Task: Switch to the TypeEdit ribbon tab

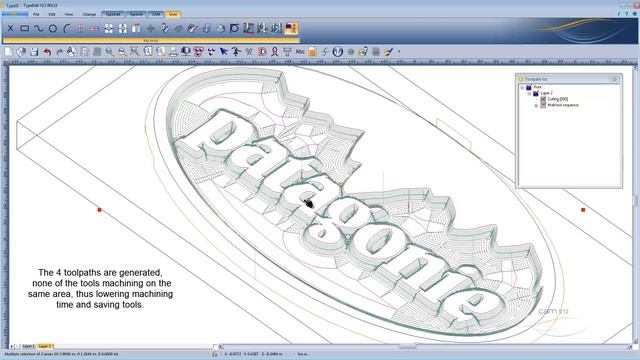Action: [x=113, y=14]
